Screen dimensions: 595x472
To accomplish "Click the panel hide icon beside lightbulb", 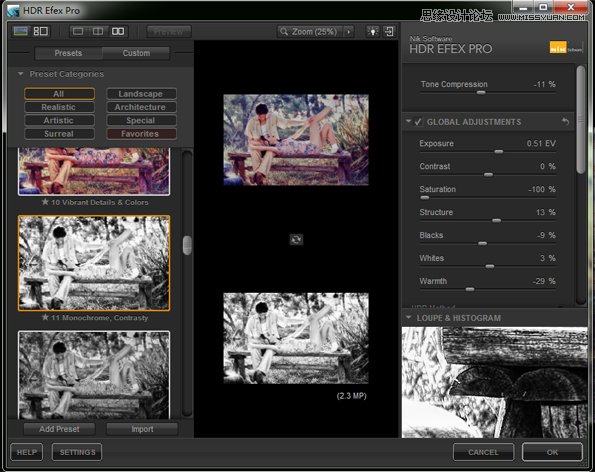I will click(389, 31).
